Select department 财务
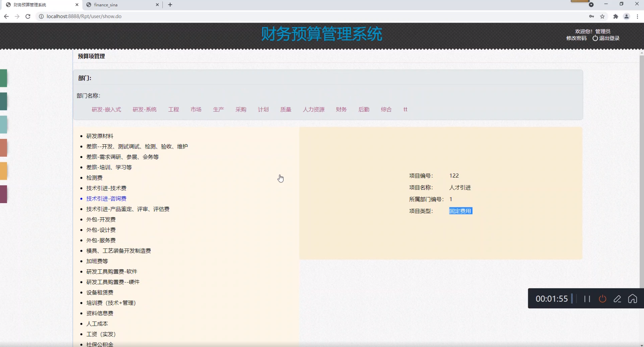 coord(341,110)
